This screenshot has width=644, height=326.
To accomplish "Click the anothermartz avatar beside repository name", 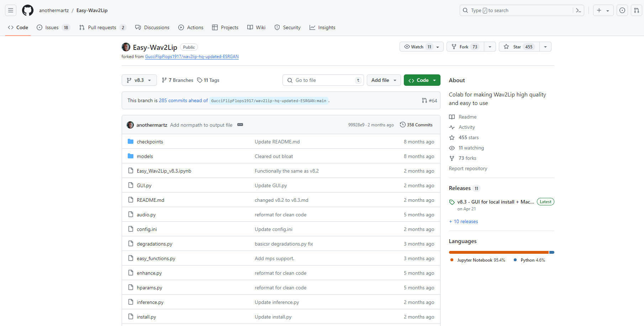I will pyautogui.click(x=126, y=47).
